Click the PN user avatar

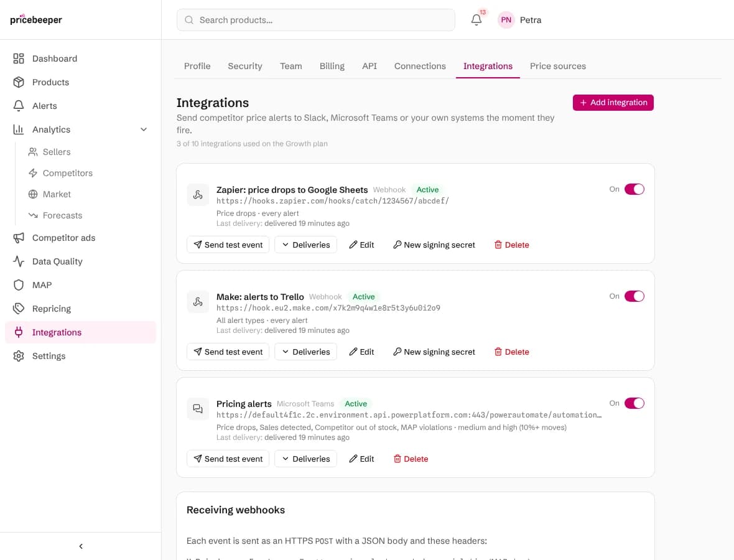click(x=506, y=20)
